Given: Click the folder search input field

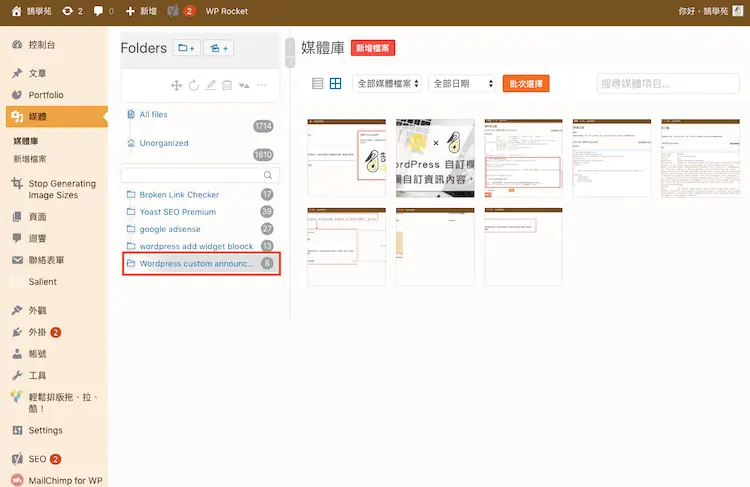Looking at the screenshot, I should 200,175.
